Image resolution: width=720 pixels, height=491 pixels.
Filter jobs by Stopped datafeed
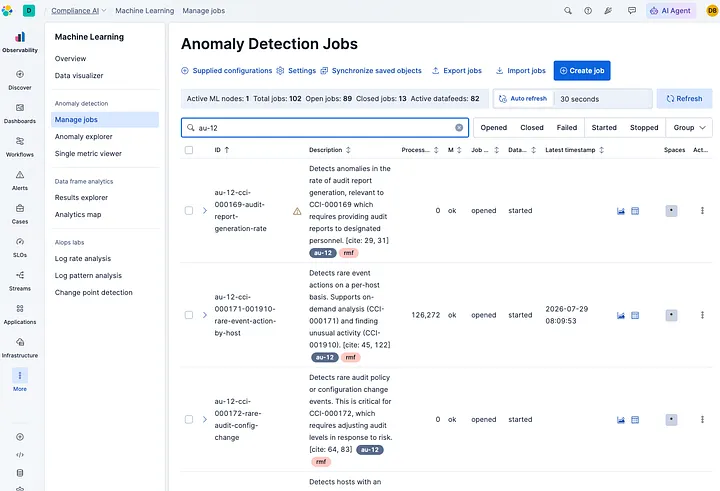(644, 128)
